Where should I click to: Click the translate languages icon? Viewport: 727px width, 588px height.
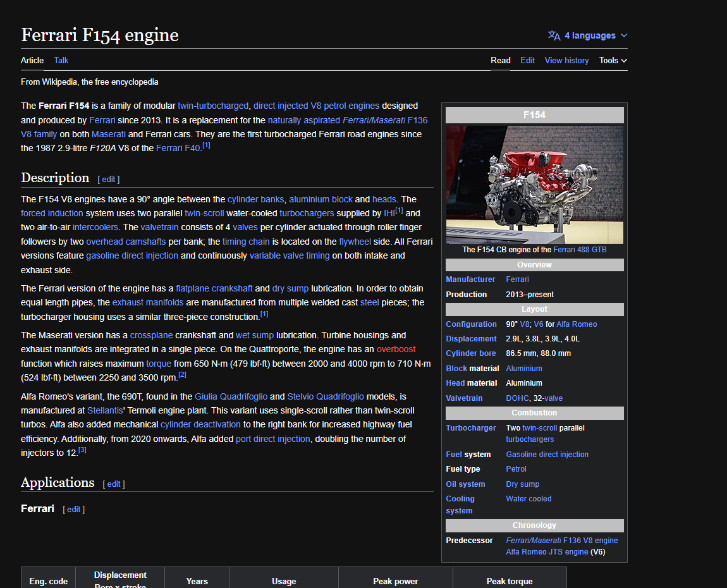pos(554,35)
